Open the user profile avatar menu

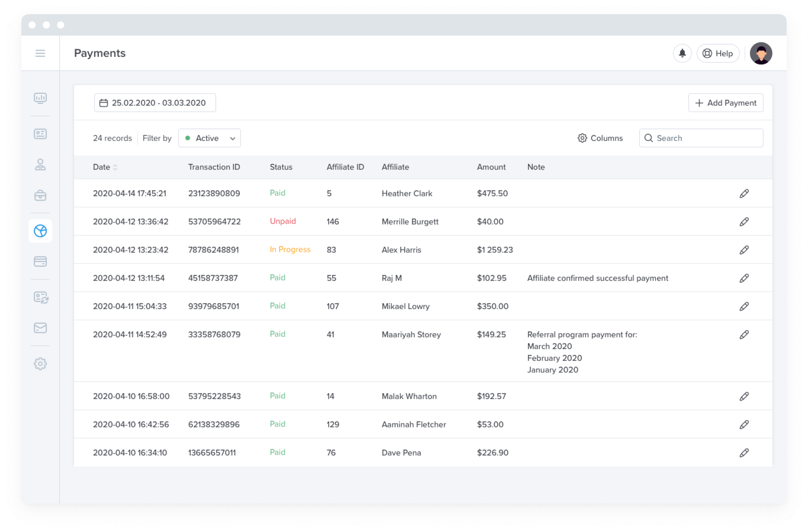click(x=762, y=53)
